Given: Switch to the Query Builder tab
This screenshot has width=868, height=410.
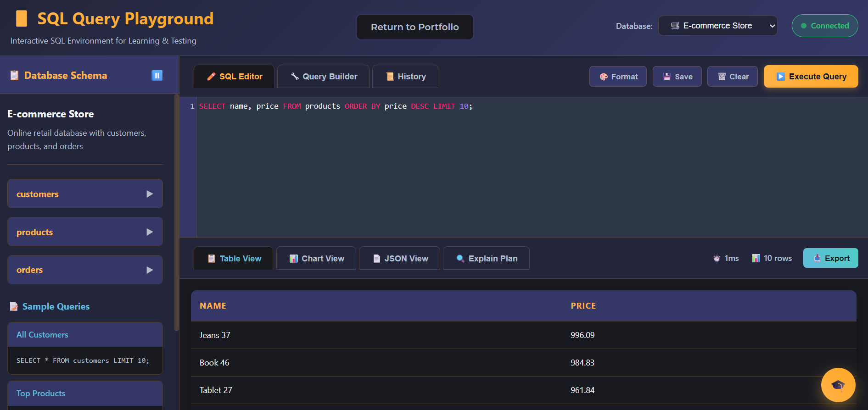Looking at the screenshot, I should [324, 77].
